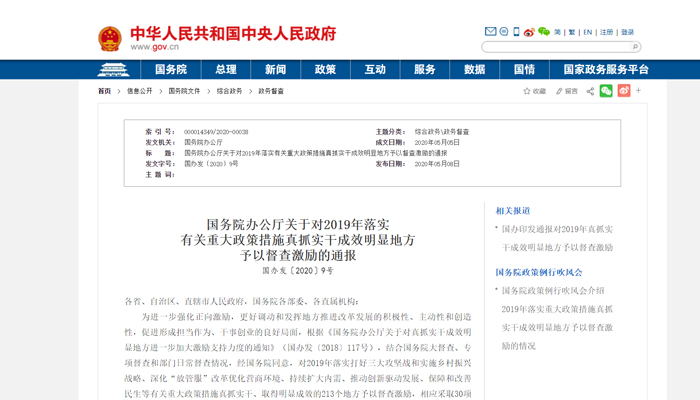Click index number 000014349/2020-00038
The image size is (700, 400).
216,132
